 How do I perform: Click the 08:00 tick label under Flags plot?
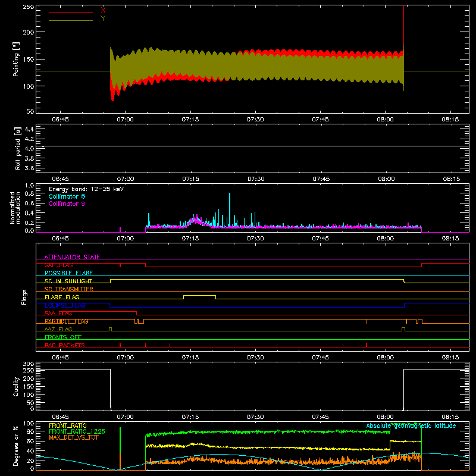tap(385, 358)
